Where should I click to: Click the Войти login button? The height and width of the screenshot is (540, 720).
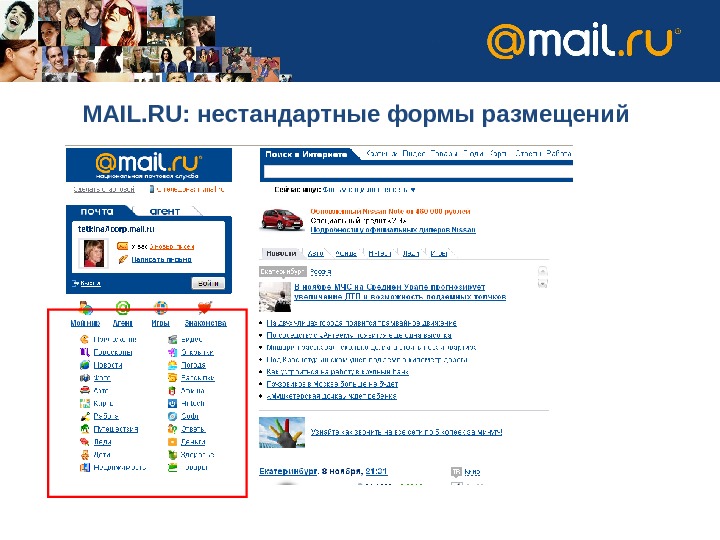(x=208, y=283)
